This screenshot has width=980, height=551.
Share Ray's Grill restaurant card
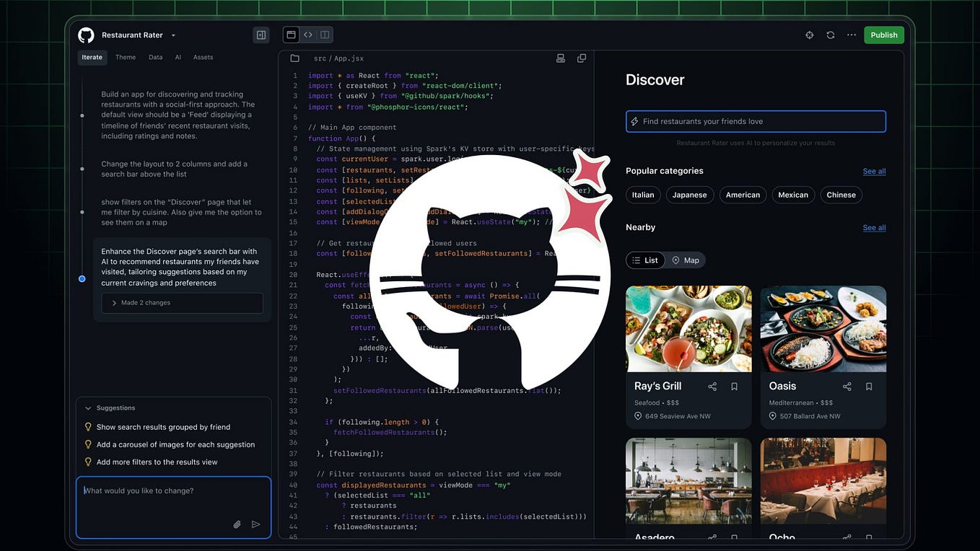(x=712, y=387)
